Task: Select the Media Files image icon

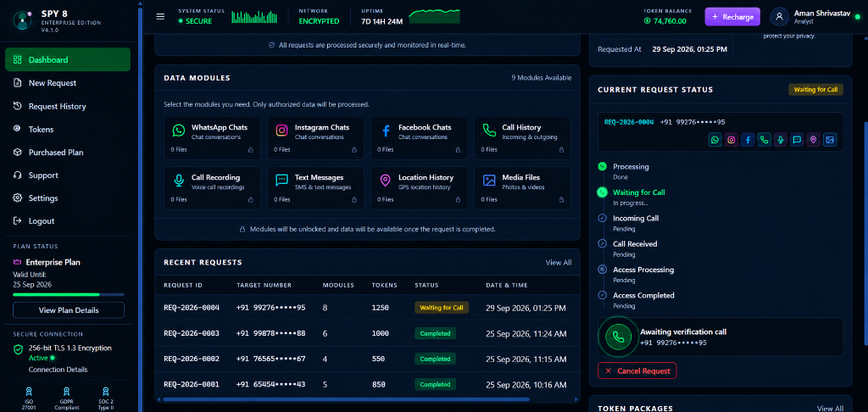Action: click(x=489, y=181)
